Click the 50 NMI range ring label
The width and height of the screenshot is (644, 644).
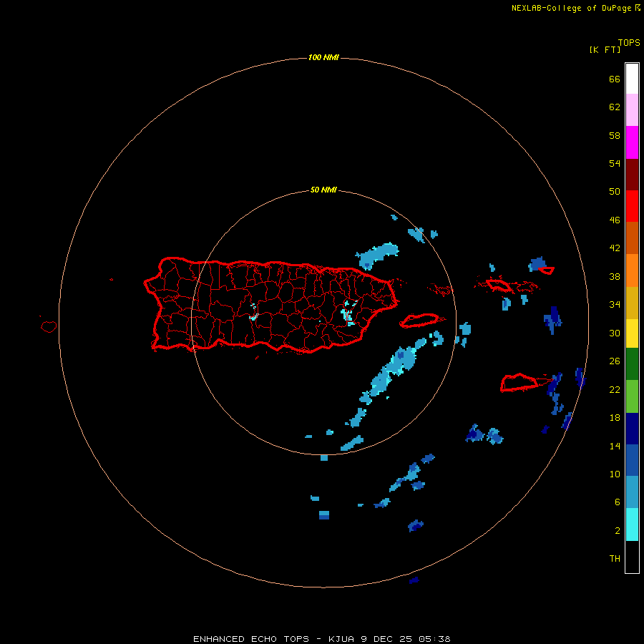coord(323,190)
